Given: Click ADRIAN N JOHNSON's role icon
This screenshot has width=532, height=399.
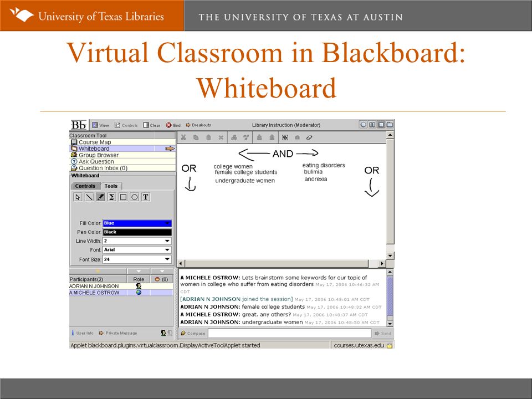Looking at the screenshot, I should point(139,286).
